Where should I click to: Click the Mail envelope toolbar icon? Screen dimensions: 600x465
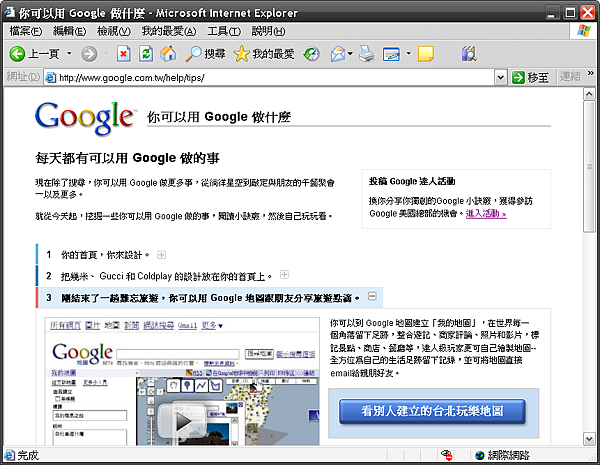point(338,54)
